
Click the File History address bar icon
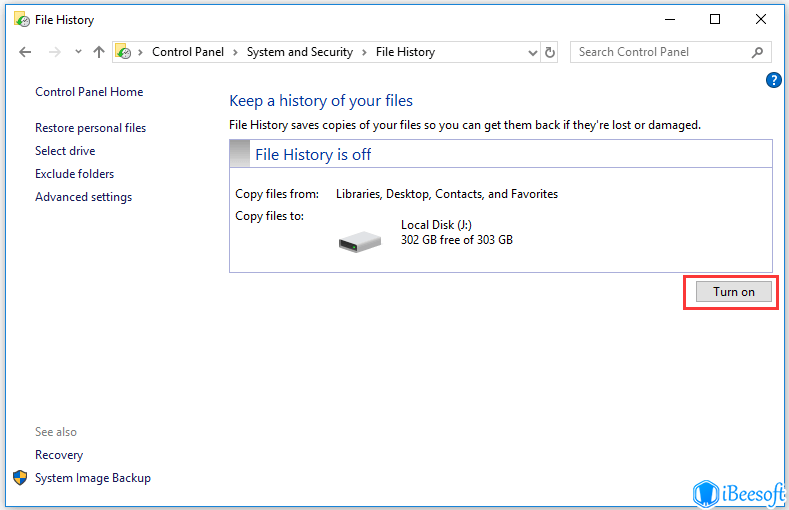click(123, 52)
